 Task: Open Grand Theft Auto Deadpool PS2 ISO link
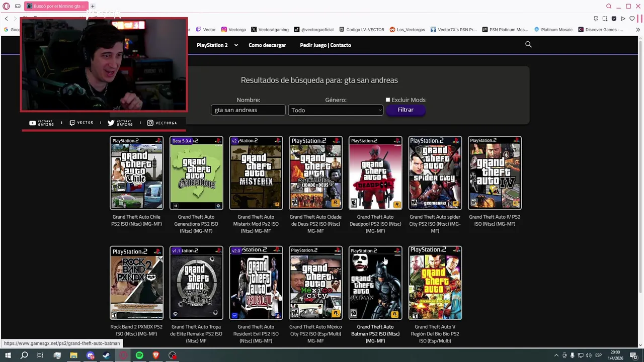click(375, 224)
